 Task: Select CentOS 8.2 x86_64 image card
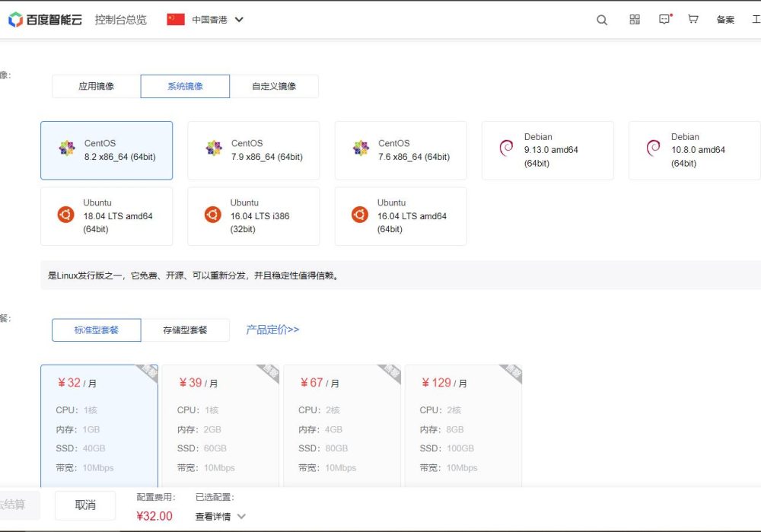pos(107,151)
